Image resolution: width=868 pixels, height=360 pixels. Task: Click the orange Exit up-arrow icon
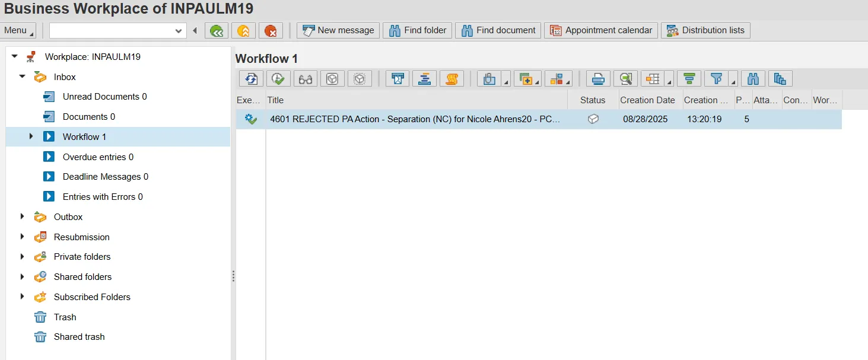[x=243, y=31]
